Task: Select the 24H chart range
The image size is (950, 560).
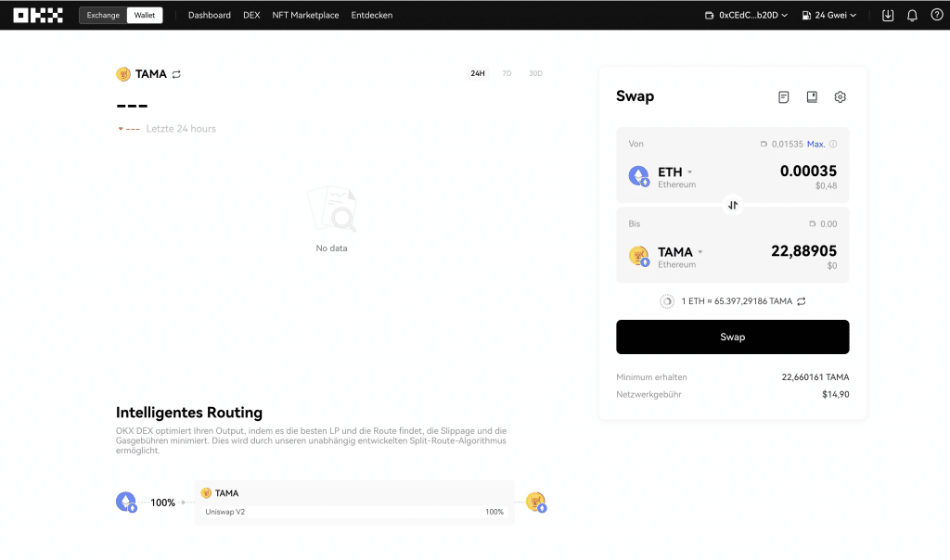Action: tap(478, 73)
